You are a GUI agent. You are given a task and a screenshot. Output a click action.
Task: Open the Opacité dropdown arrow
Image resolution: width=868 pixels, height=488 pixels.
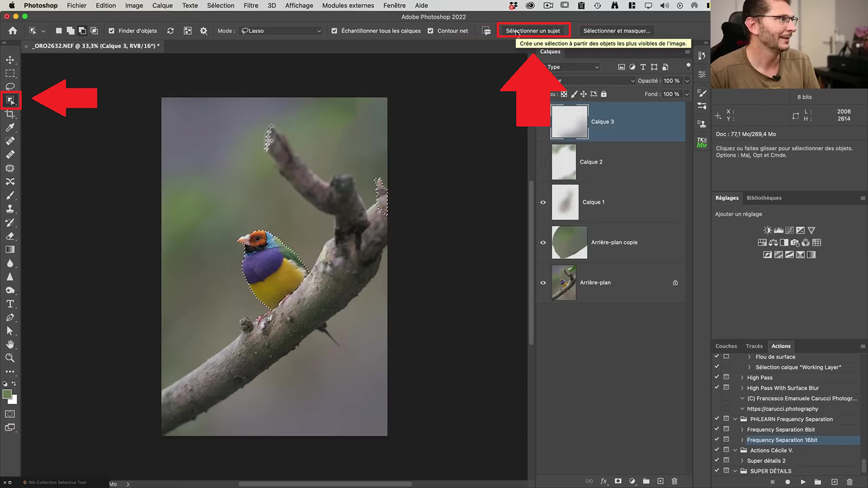687,81
